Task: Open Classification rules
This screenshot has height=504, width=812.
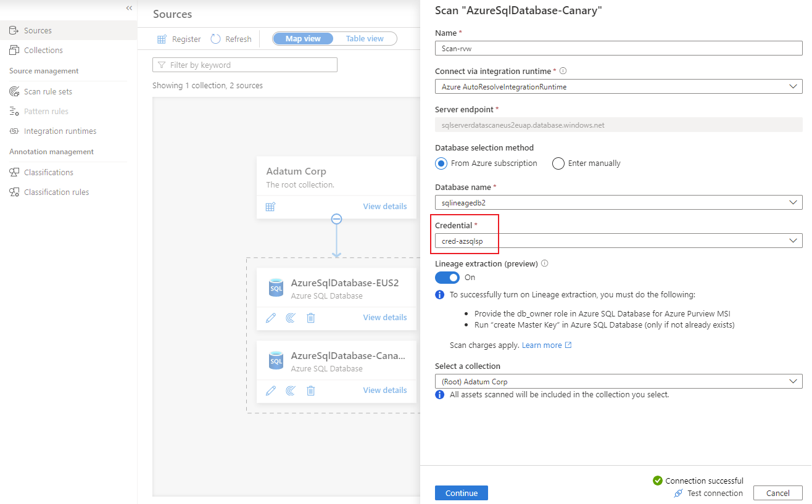Action: pos(56,191)
